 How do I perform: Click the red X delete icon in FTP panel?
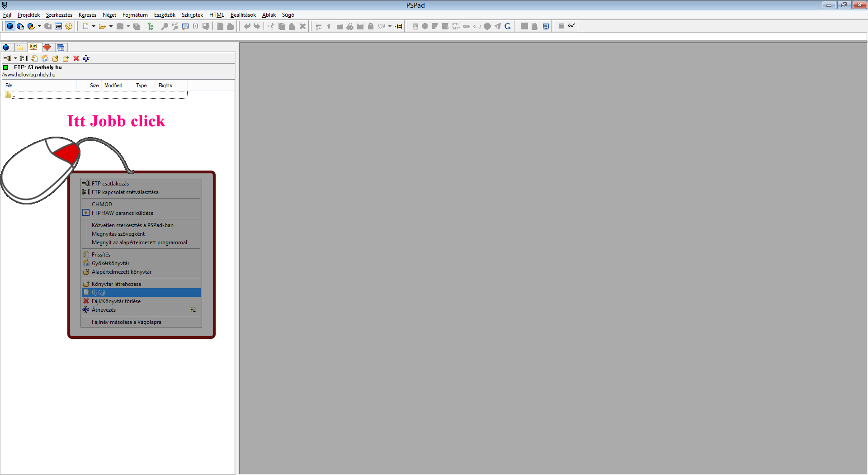(x=76, y=58)
